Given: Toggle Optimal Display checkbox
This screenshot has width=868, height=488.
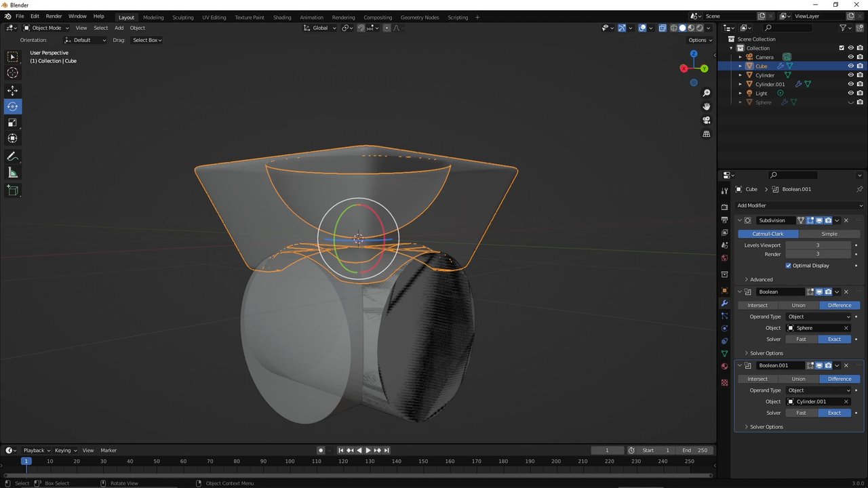Looking at the screenshot, I should click(x=788, y=266).
